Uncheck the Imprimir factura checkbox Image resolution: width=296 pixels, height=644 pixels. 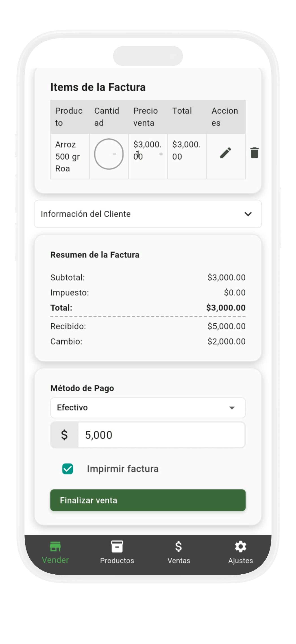tap(68, 469)
